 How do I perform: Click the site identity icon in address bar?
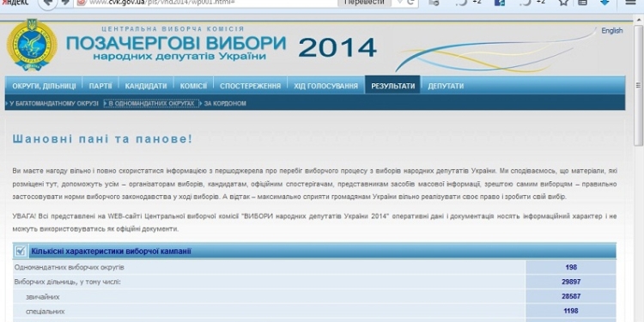[x=82, y=3]
